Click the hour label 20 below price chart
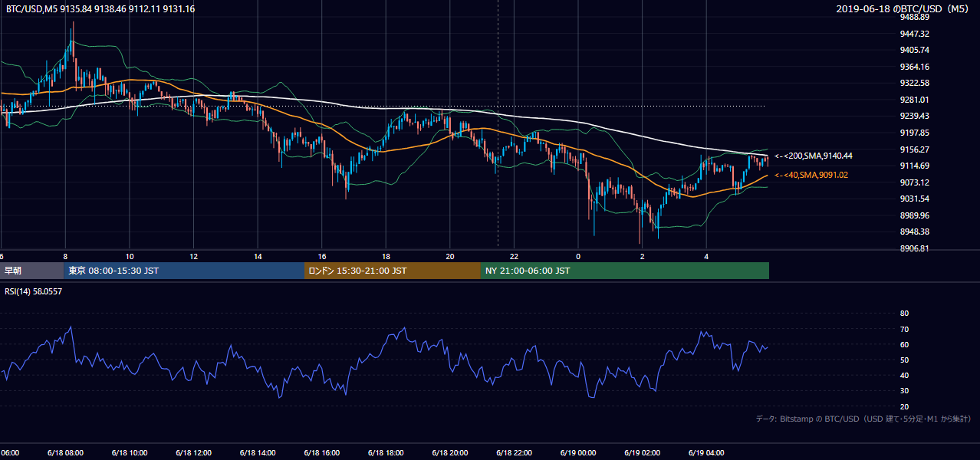The image size is (980, 460). coord(450,256)
